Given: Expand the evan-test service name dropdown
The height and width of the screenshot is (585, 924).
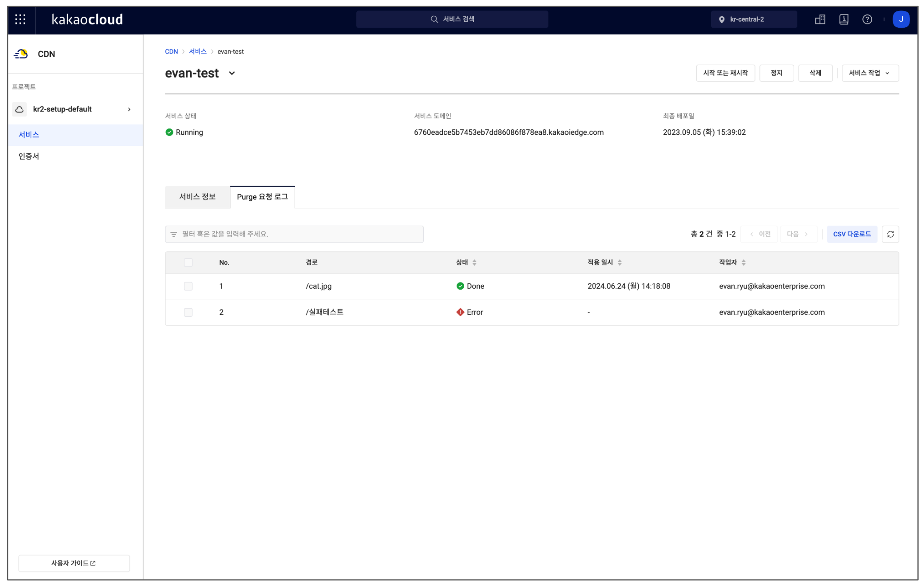Looking at the screenshot, I should point(232,73).
